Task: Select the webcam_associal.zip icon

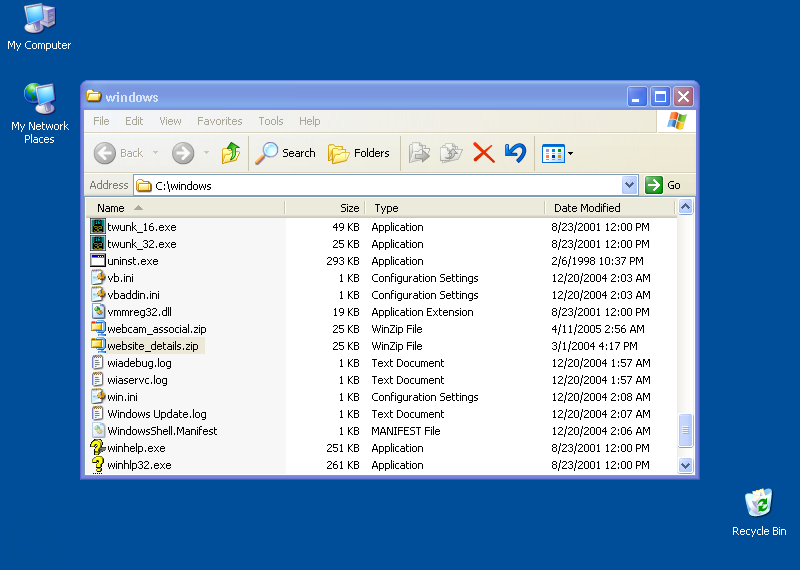Action: pyautogui.click(x=98, y=329)
